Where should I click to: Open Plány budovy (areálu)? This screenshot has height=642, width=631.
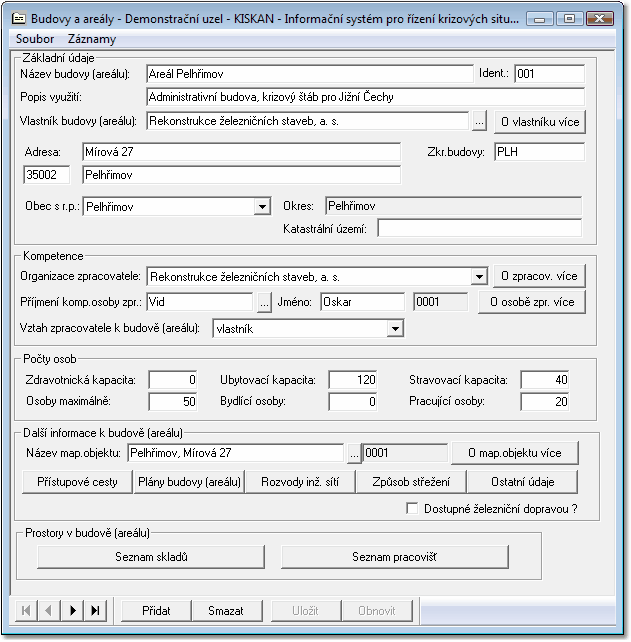coord(189,482)
